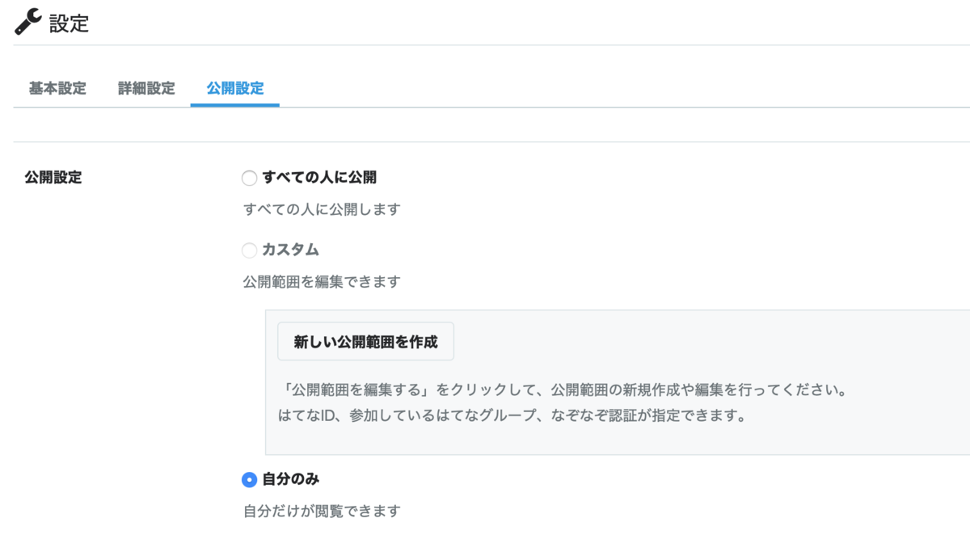Select the すべての人に公開 radio button
Viewport: 970px width, 560px height.
[249, 178]
